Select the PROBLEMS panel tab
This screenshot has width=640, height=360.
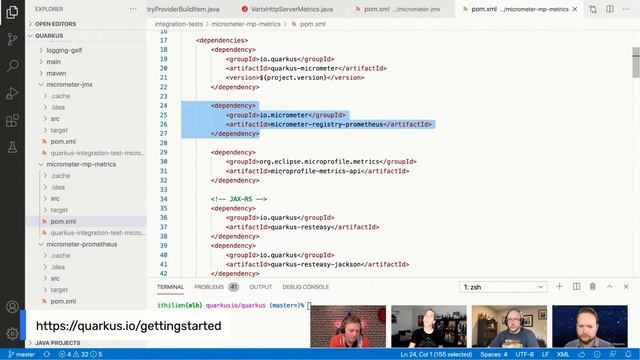216,287
